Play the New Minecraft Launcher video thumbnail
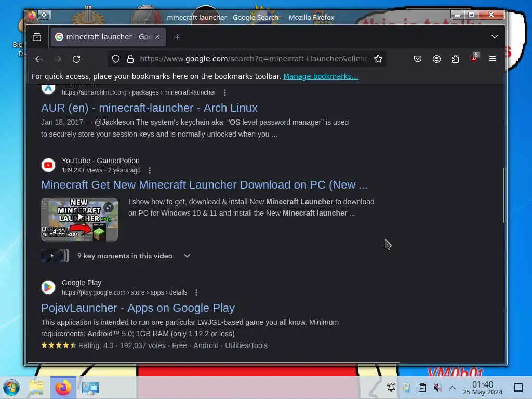 coord(79,220)
